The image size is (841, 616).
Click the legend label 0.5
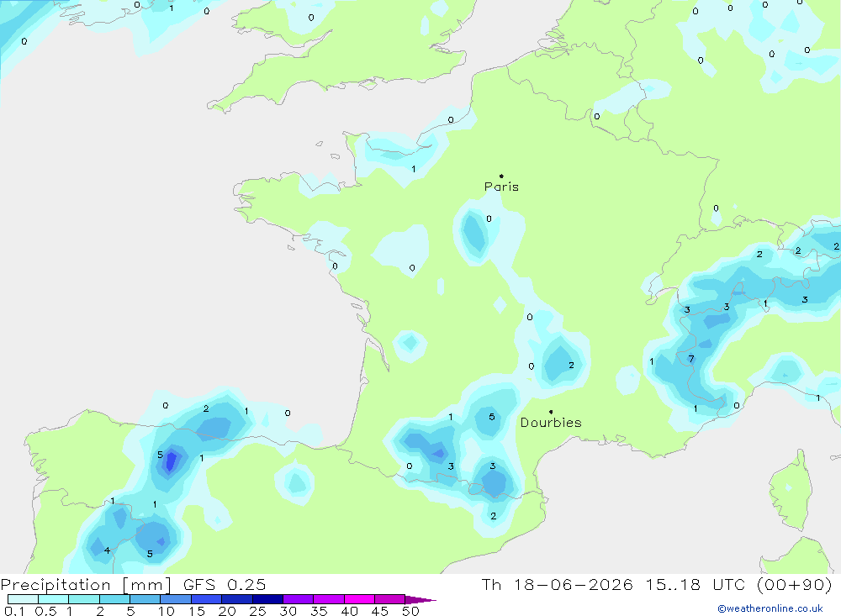tap(45, 611)
